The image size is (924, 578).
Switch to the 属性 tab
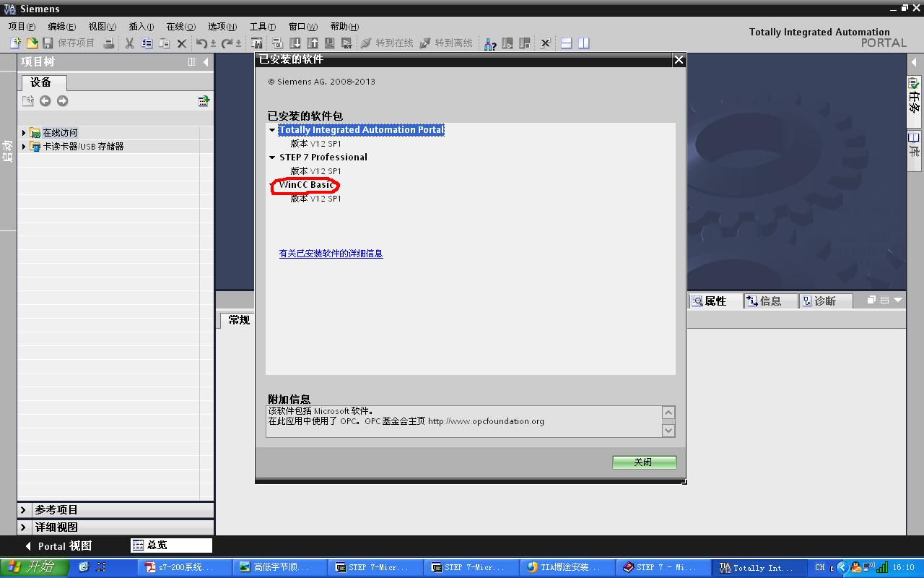[x=715, y=301]
